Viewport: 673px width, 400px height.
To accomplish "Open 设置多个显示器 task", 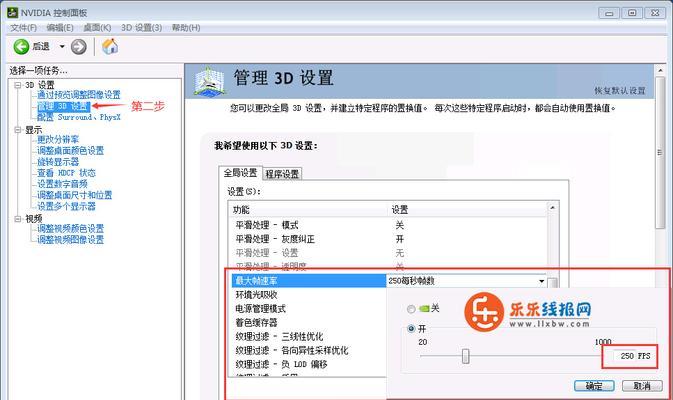I will click(67, 206).
